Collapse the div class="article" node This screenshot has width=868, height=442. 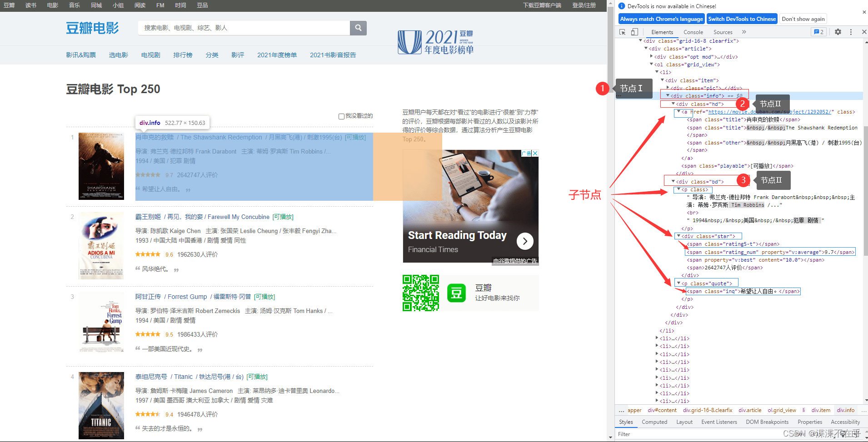coord(646,49)
